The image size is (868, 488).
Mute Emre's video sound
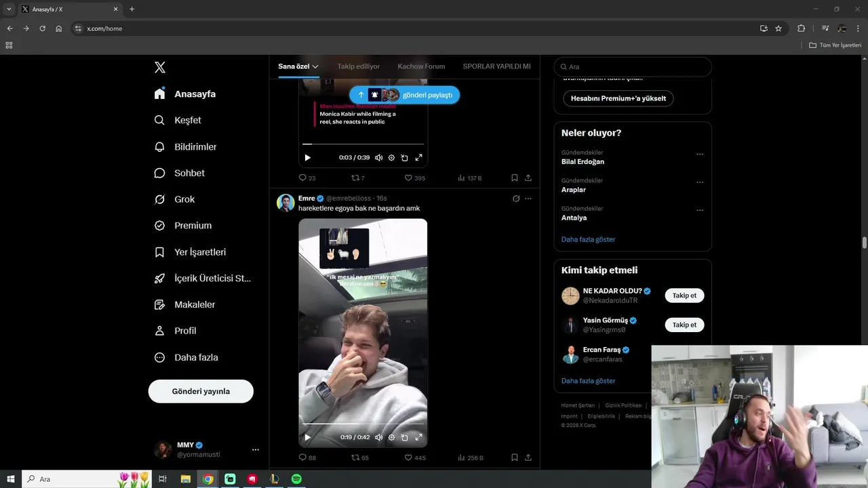pyautogui.click(x=378, y=437)
